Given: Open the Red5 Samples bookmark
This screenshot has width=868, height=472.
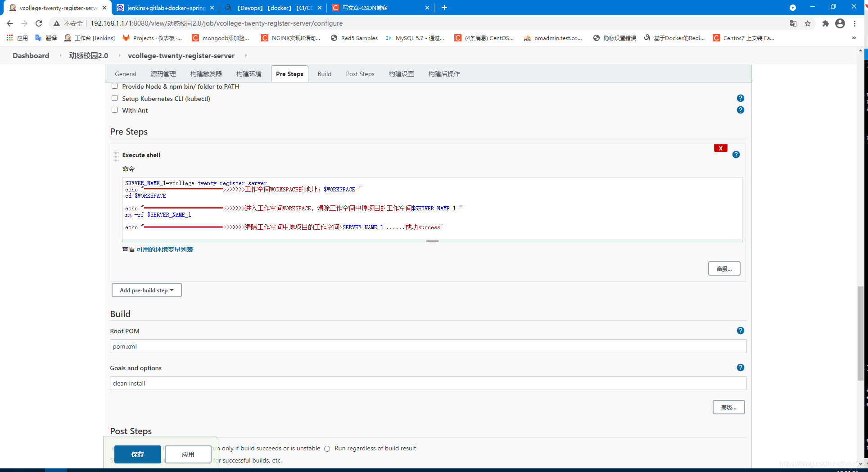Looking at the screenshot, I should pyautogui.click(x=354, y=38).
